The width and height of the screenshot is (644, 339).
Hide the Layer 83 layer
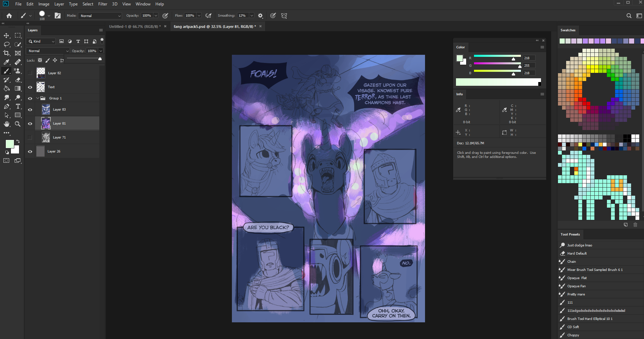tap(30, 110)
